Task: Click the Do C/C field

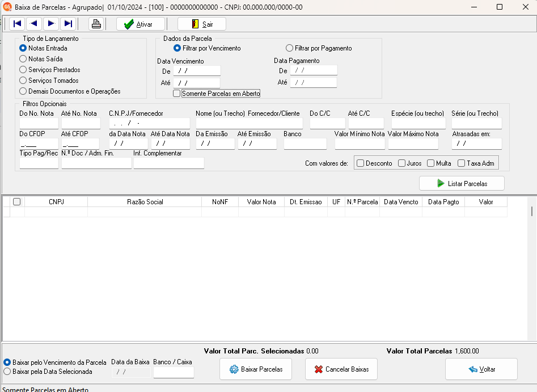Action: coord(328,123)
